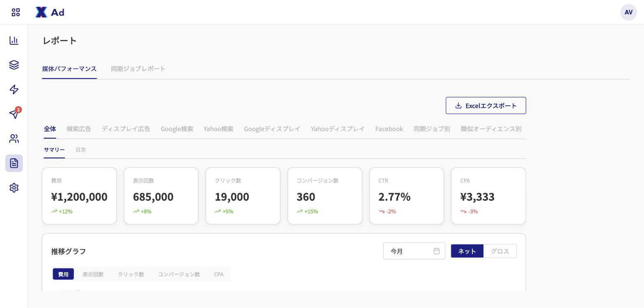Click the X Ad logo
The image size is (644, 308).
click(x=50, y=12)
